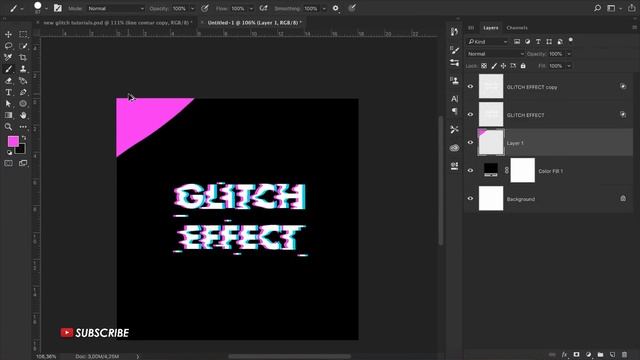The width and height of the screenshot is (640, 360).
Task: Open Character panel icon (A|) in dock
Action: (454, 99)
